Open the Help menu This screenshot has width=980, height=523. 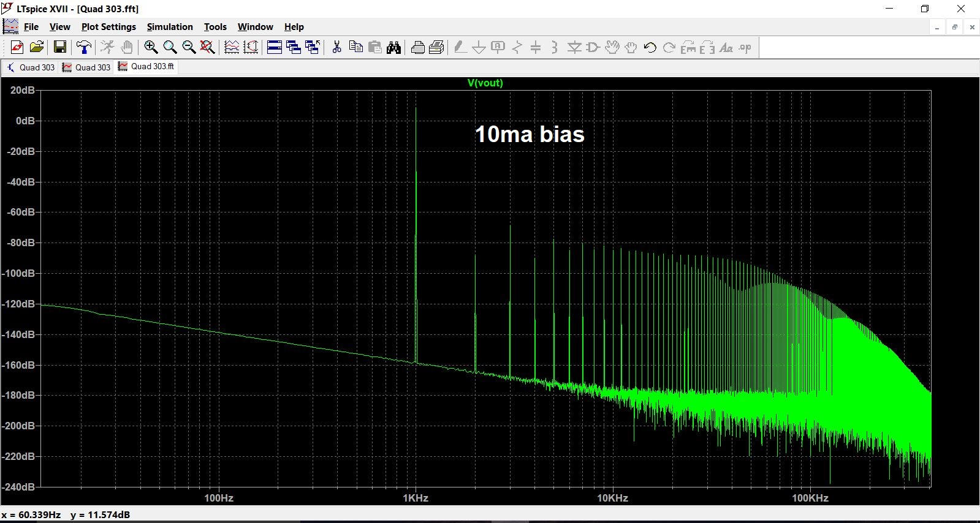[x=294, y=27]
